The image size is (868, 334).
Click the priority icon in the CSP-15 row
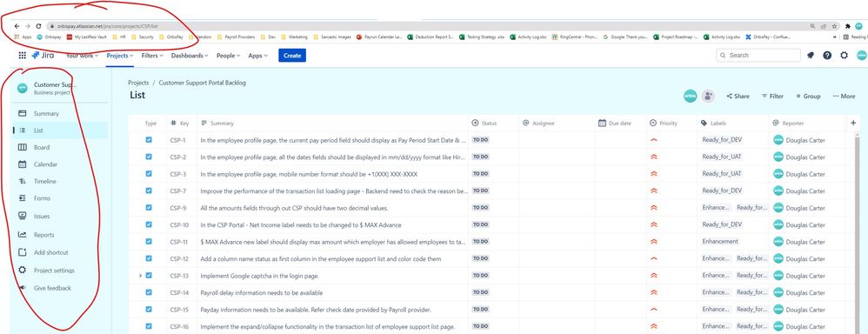pyautogui.click(x=654, y=310)
